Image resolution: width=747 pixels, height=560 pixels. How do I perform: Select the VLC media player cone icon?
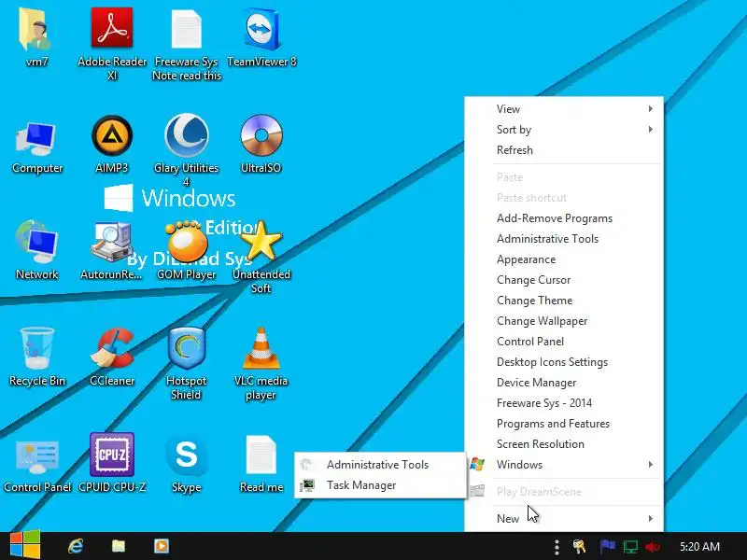(x=261, y=348)
